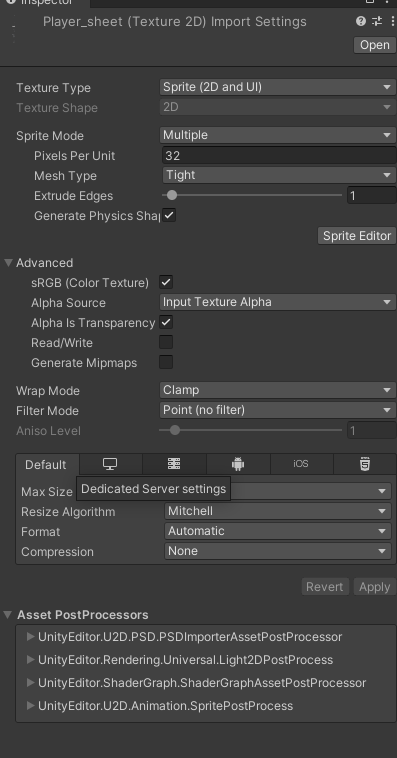Open the Format dropdown

click(x=278, y=531)
